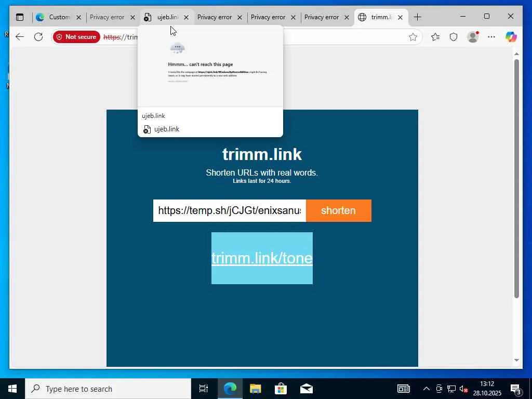Open the trimm.link/tone shortened link
This screenshot has width=532, height=399.
pos(262,258)
